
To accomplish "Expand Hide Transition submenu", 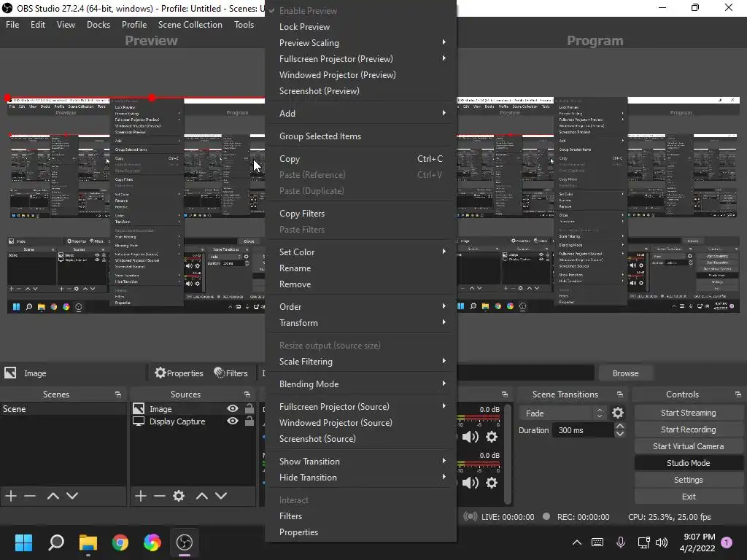I will 360,477.
